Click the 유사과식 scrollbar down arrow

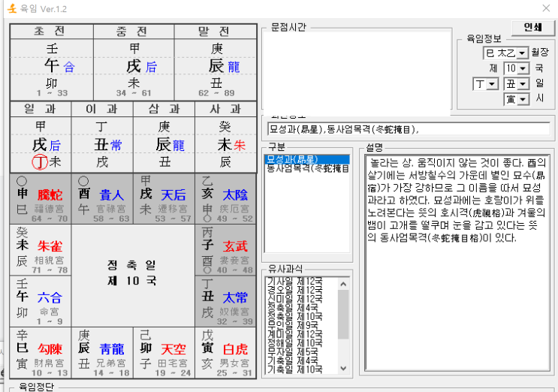[343, 368]
